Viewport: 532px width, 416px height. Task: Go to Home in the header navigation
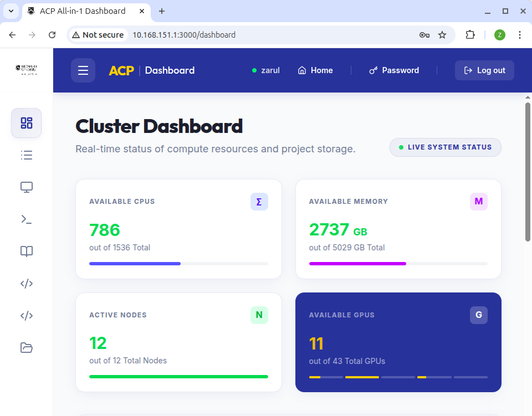[x=315, y=70]
